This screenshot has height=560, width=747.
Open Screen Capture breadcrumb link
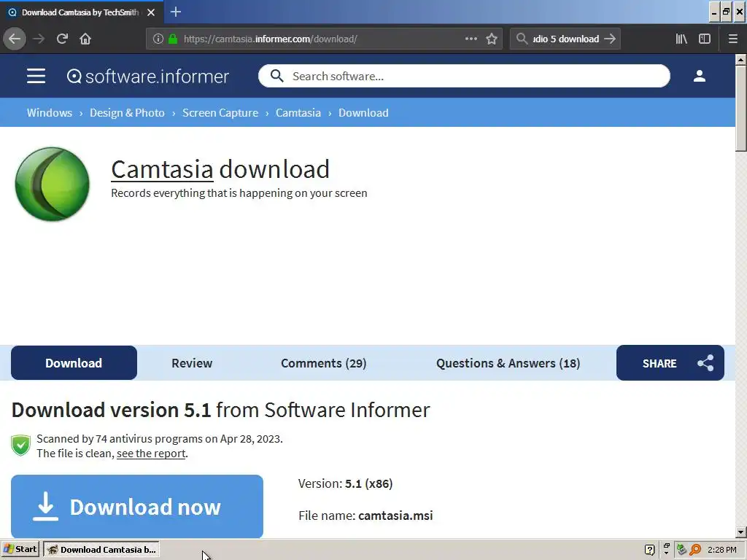[220, 113]
